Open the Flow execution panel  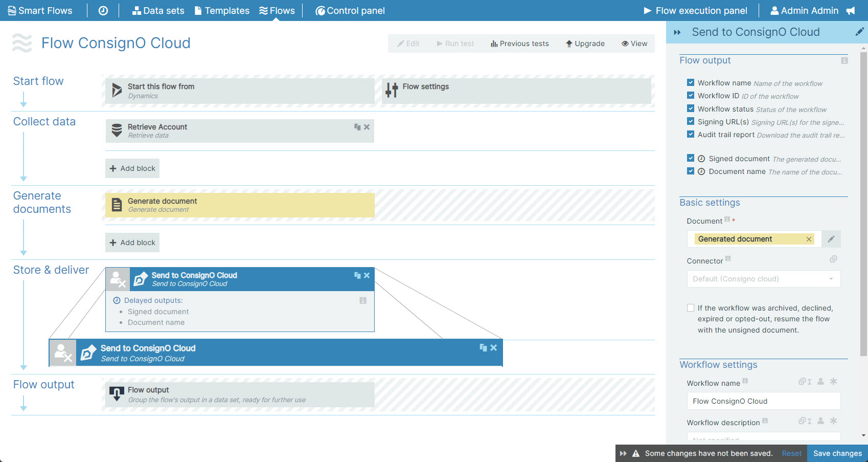pos(695,11)
